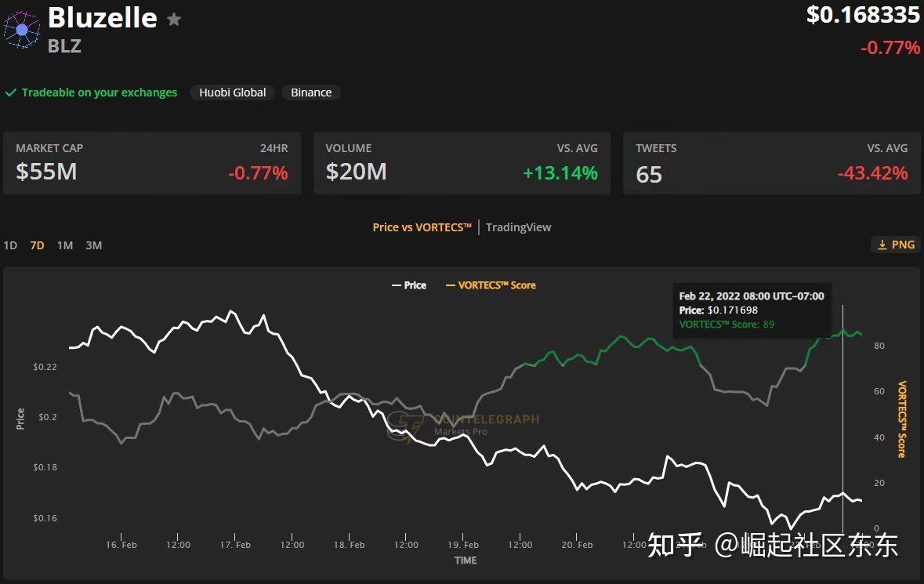
Task: Click the tooltip date Feb 22, 2022 08:00
Action: click(x=752, y=296)
